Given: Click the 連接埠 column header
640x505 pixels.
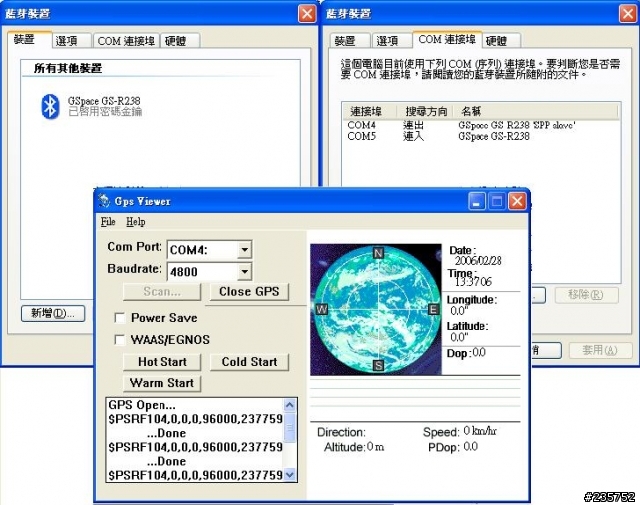Looking at the screenshot, I should (369, 111).
